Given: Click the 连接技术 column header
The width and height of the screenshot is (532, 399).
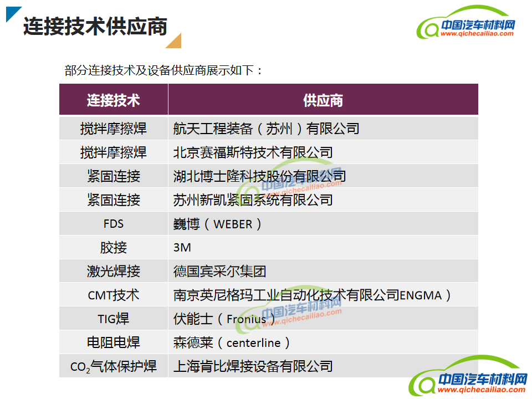Looking at the screenshot, I should point(114,100).
